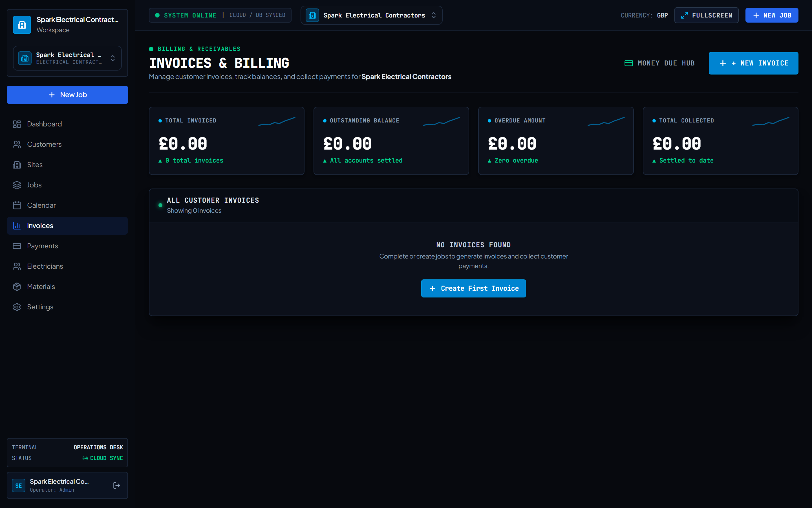Screen dimensions: 812x508
Task: Click Create First Invoice button
Action: tap(473, 288)
